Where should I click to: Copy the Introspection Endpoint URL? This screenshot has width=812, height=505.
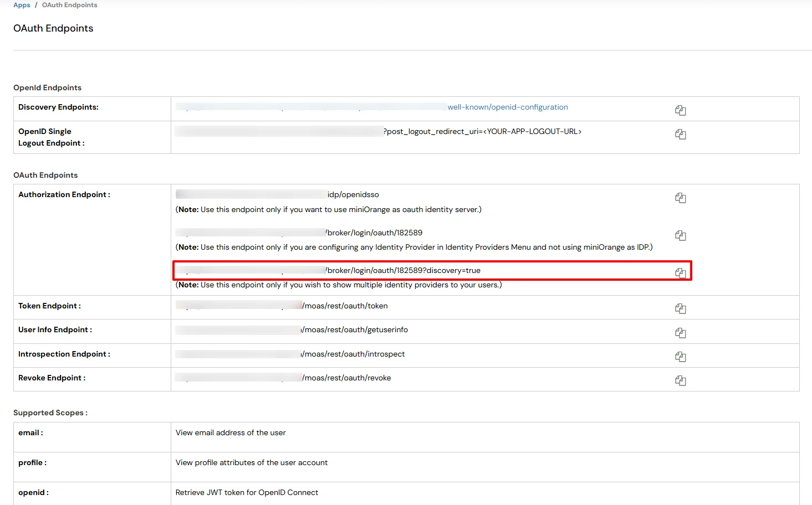coord(681,357)
